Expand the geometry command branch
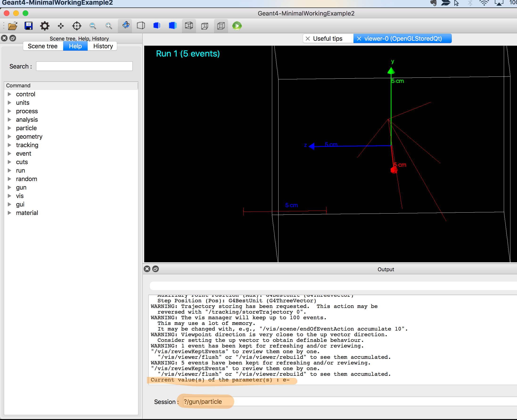Image resolution: width=517 pixels, height=420 pixels. pos(10,137)
